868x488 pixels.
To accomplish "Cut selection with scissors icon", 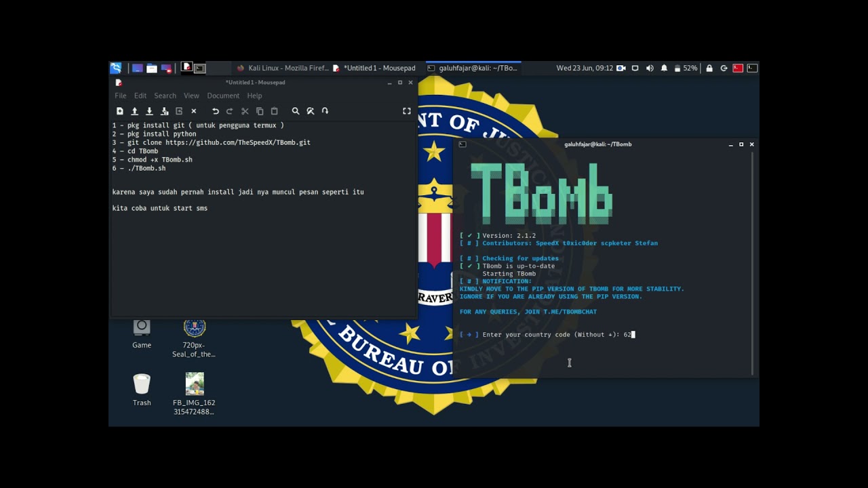I will click(245, 111).
